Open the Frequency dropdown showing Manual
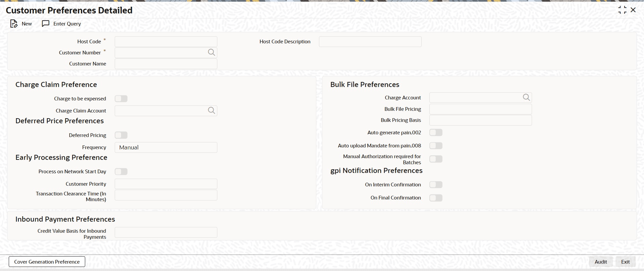The width and height of the screenshot is (644, 271). [166, 147]
